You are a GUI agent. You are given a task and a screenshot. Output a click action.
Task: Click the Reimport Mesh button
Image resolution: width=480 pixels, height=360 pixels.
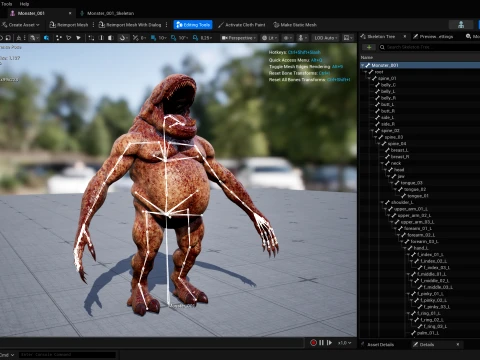pos(69,25)
